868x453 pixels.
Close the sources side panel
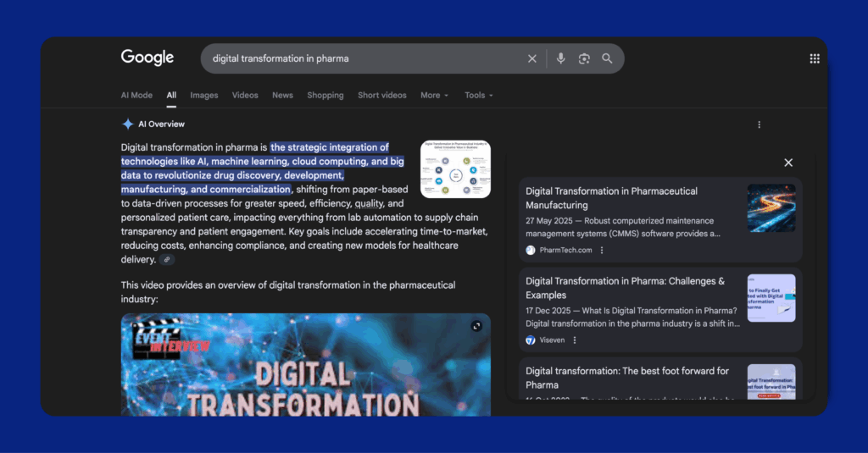tap(788, 163)
